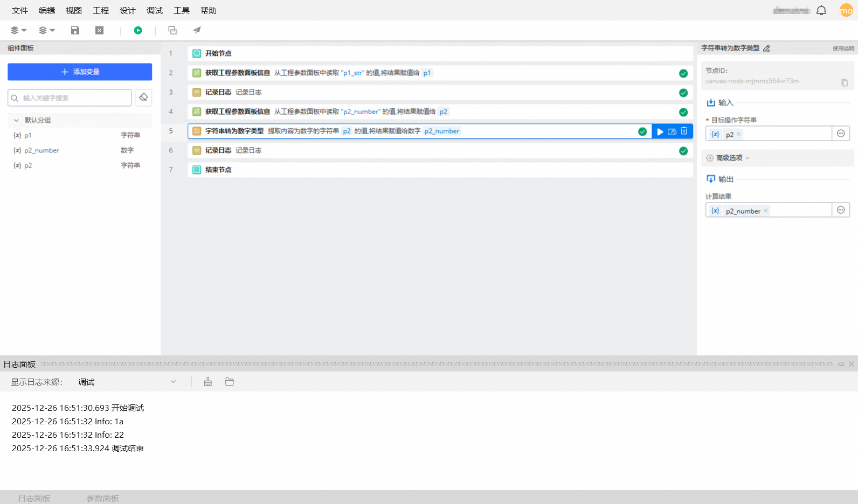Open the 文件 menu

(x=20, y=10)
